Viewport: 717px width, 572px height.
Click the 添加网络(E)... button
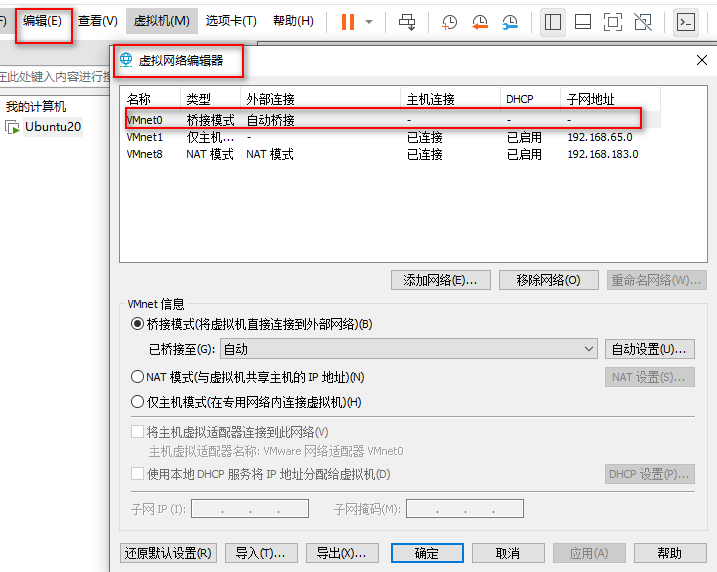coord(441,280)
